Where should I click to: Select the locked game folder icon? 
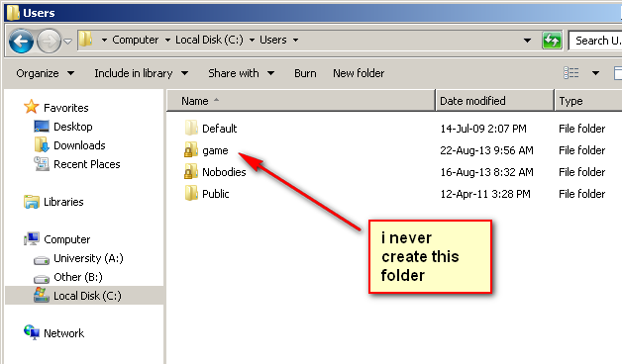(x=191, y=149)
